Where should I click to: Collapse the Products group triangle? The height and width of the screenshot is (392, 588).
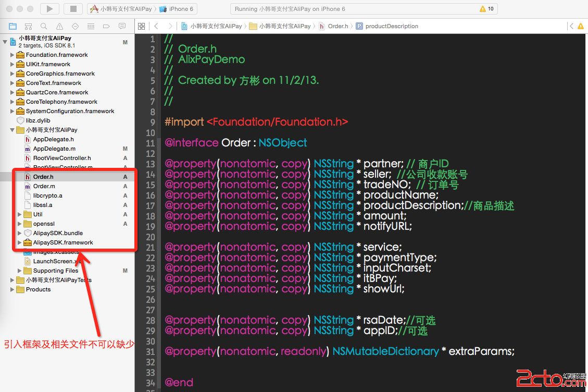point(12,289)
